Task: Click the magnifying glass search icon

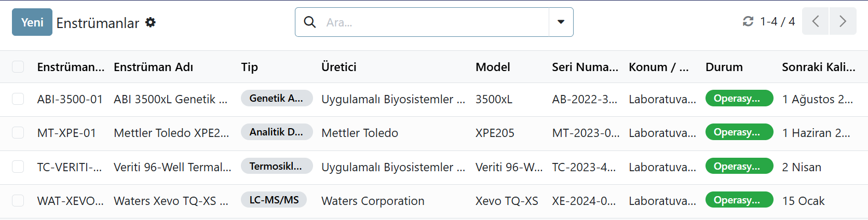Action: 310,22
